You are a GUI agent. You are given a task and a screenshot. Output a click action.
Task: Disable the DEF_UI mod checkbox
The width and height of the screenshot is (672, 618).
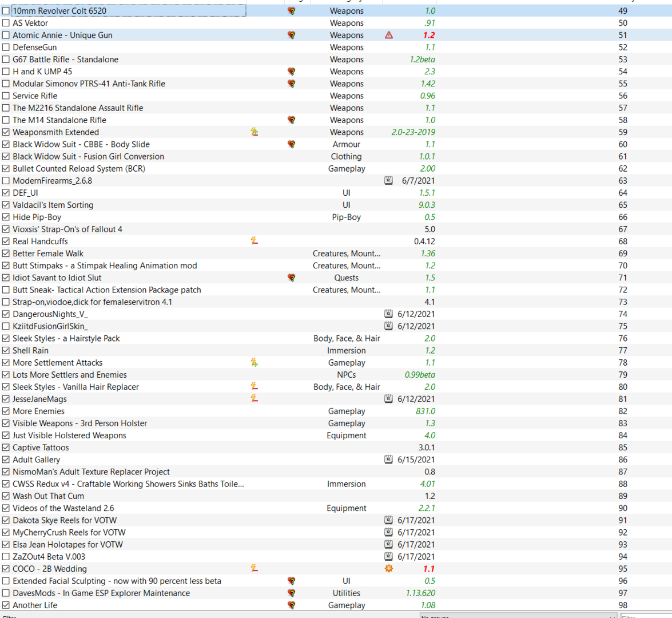pos(6,193)
